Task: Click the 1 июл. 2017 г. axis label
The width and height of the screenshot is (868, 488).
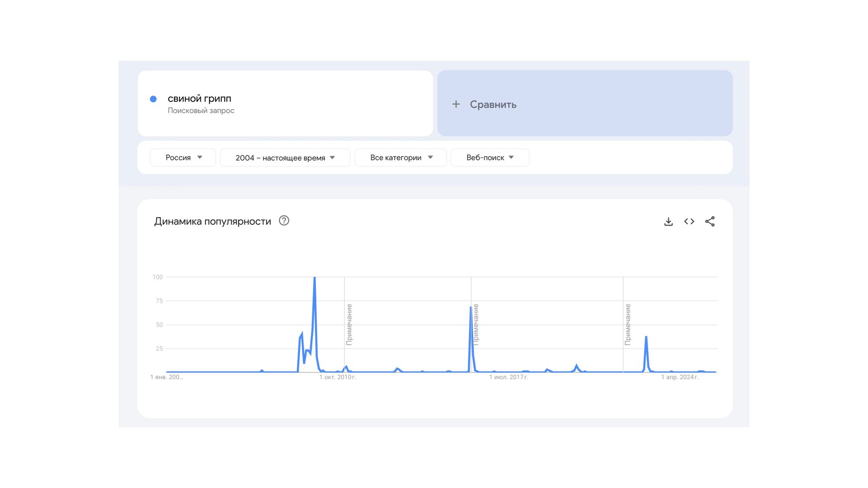Action: [509, 377]
